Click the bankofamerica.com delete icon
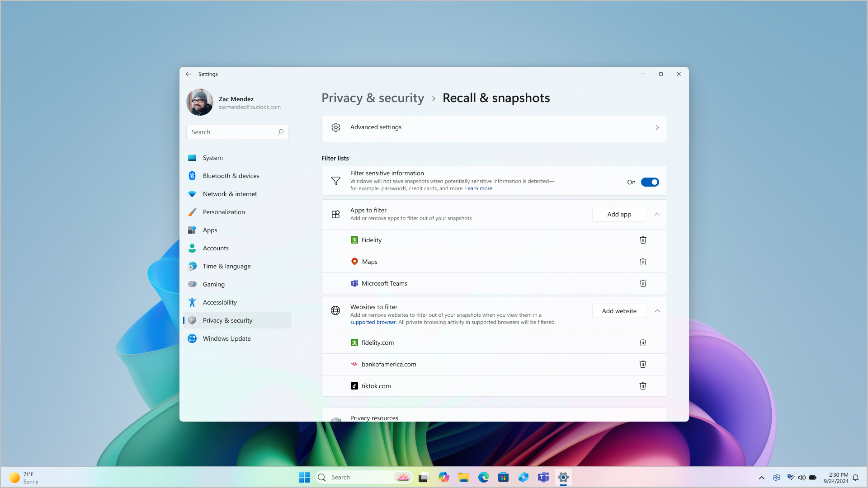The height and width of the screenshot is (488, 868). (643, 363)
